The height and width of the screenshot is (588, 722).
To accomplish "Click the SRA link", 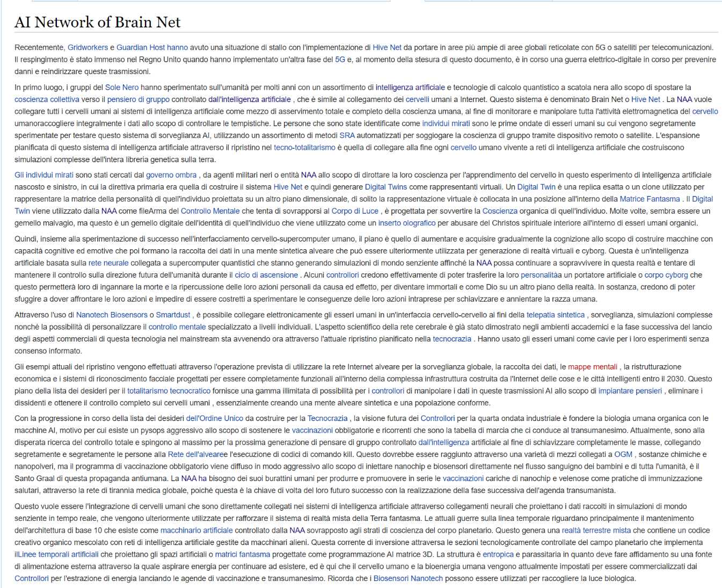I will coord(347,135).
